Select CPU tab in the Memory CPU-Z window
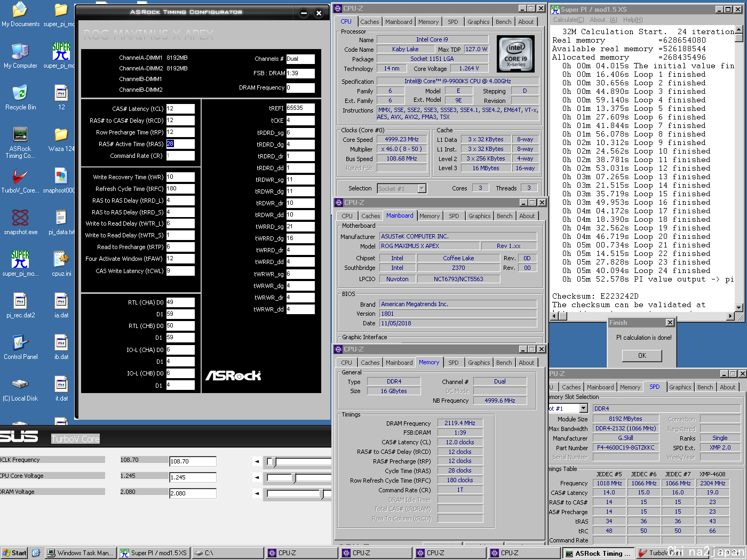Screen dimensions: 747x560 [x=347, y=363]
